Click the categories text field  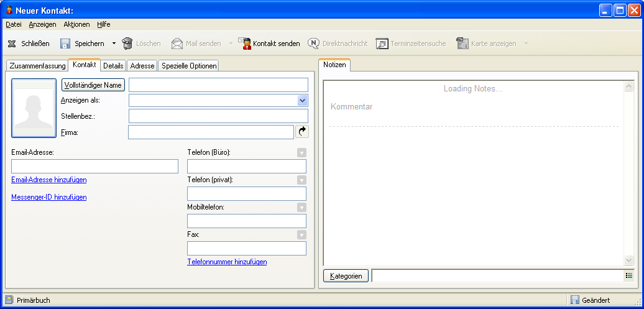[498, 275]
